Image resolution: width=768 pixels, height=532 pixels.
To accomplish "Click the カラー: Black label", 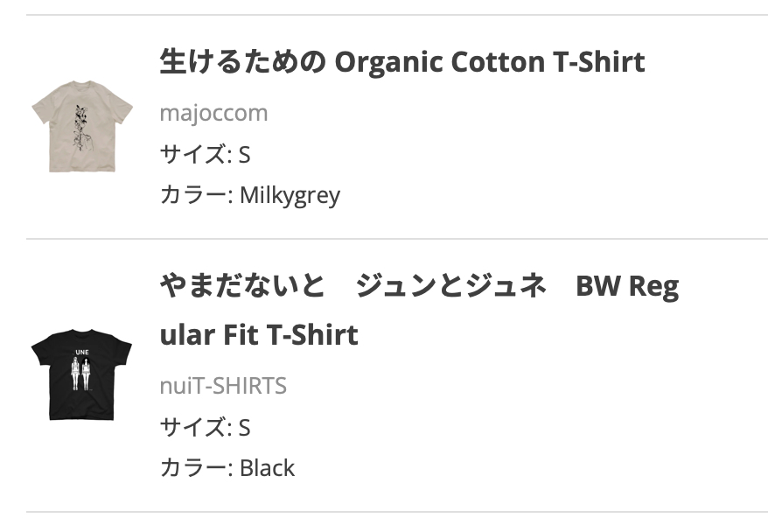I will [227, 468].
